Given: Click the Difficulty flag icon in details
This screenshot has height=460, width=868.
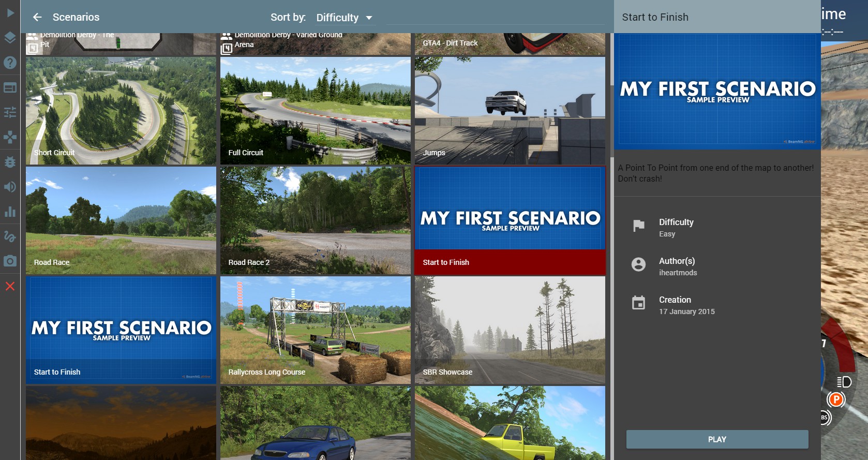Looking at the screenshot, I should 639,226.
